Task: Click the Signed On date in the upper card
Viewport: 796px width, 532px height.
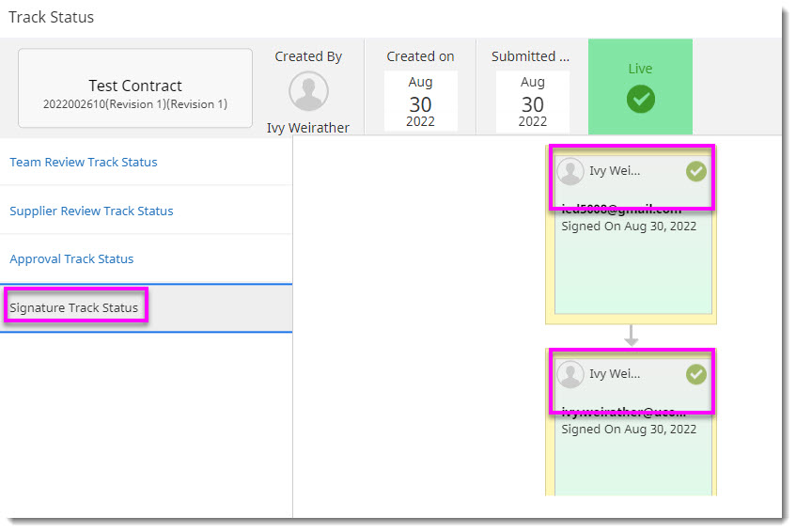Action: pos(629,227)
